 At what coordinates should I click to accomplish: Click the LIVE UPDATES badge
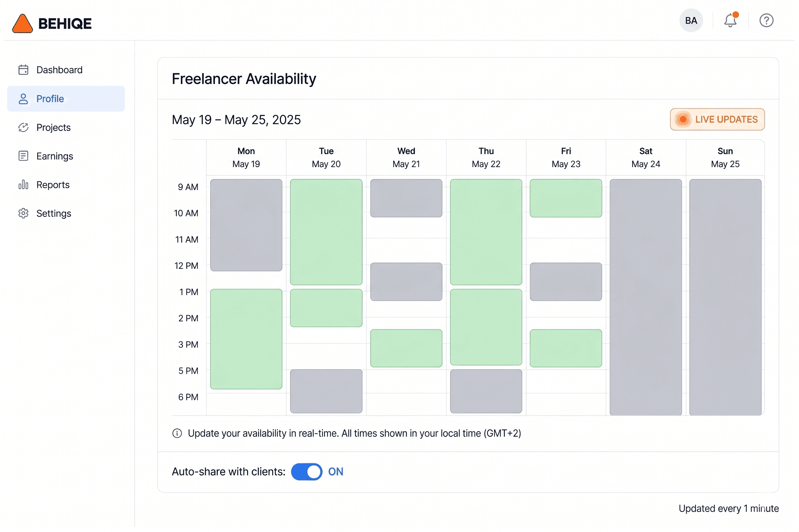[717, 119]
